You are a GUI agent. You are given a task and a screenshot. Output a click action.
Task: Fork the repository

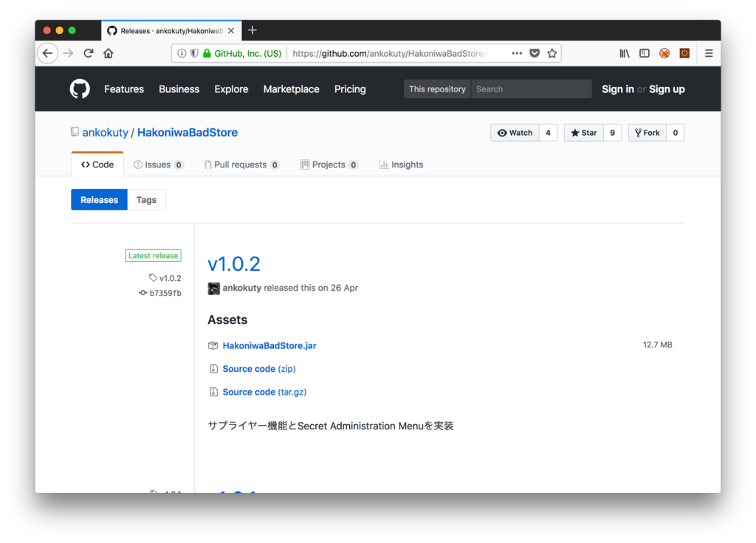point(647,133)
